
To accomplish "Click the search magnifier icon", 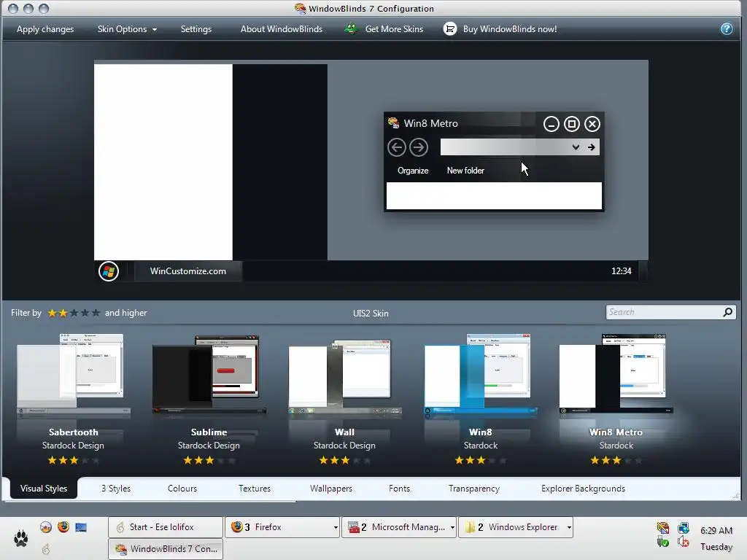I will [x=727, y=312].
